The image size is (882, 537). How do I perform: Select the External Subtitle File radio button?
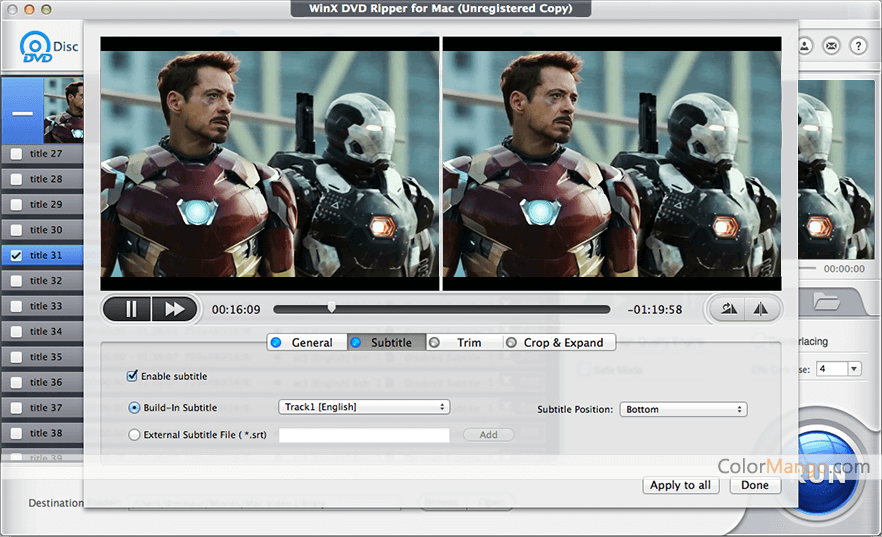135,435
